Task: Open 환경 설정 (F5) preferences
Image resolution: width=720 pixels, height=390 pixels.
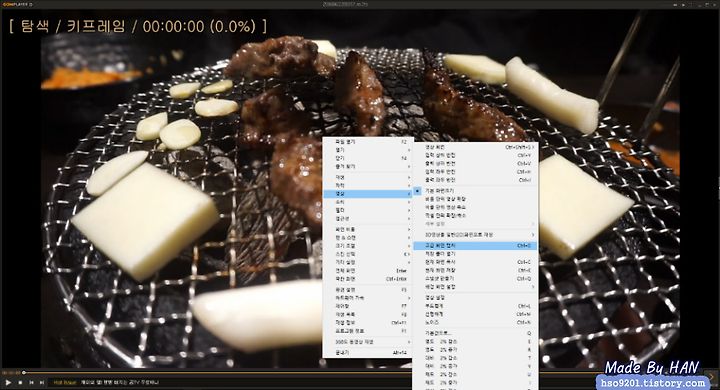Action: coord(368,290)
